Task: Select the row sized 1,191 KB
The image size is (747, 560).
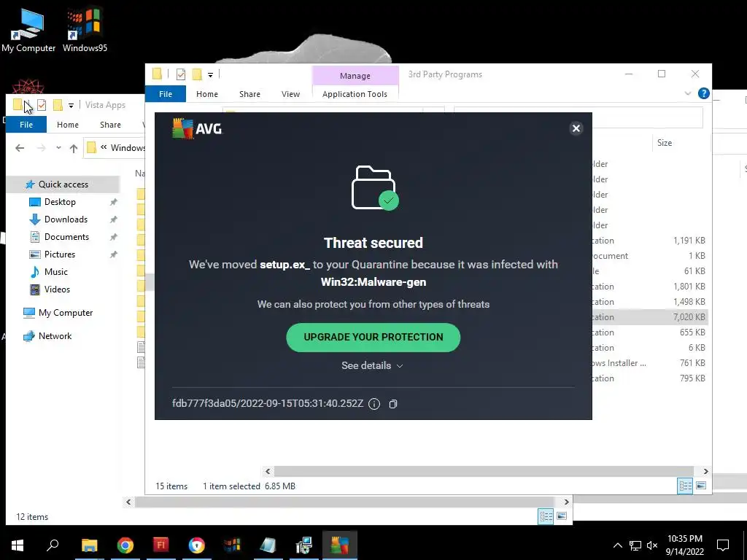Action: [x=649, y=241]
